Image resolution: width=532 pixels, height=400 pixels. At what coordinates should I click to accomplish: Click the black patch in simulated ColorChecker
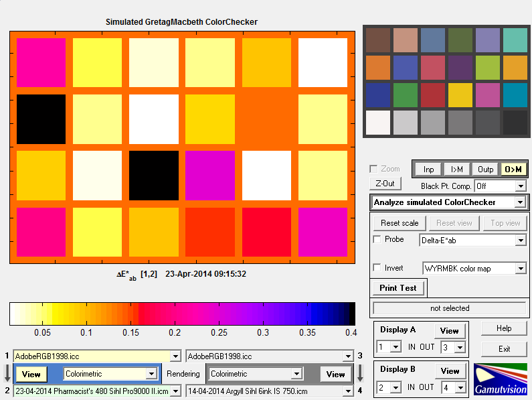41,119
